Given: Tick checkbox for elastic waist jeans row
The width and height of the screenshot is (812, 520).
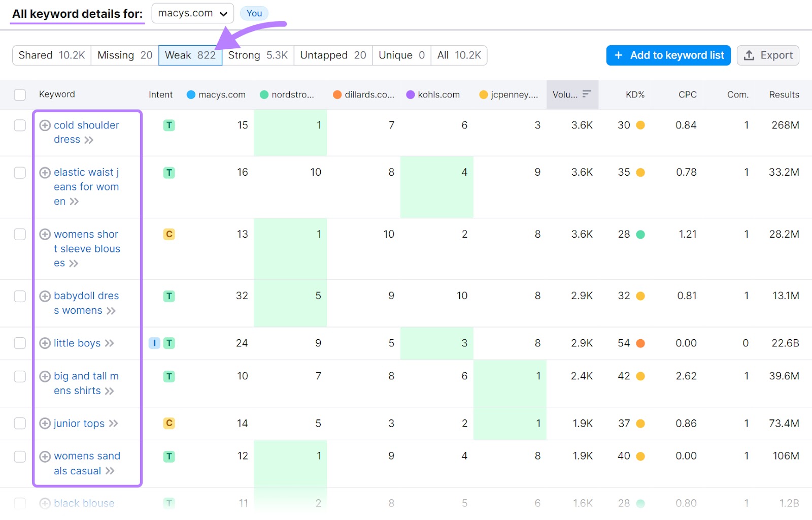Looking at the screenshot, I should 20,173.
